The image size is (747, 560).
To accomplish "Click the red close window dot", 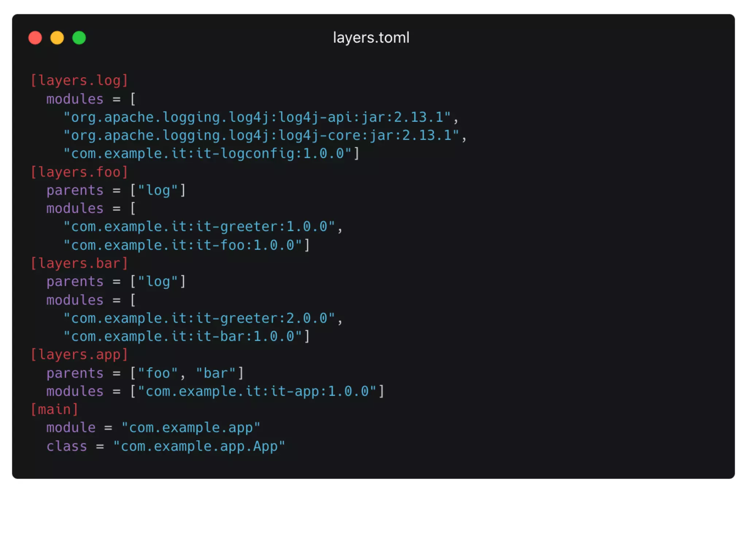I will pos(35,38).
